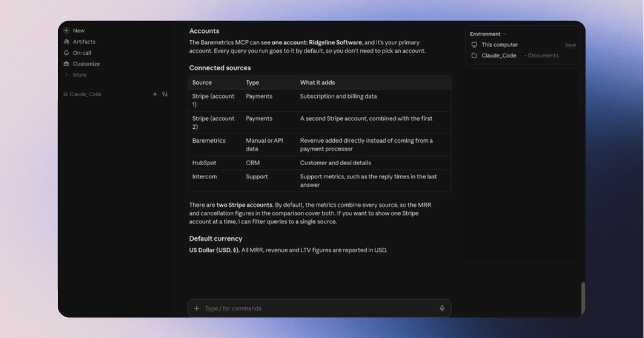Image resolution: width=644 pixels, height=338 pixels.
Task: Click the Save link in Environment panel
Action: (570, 45)
